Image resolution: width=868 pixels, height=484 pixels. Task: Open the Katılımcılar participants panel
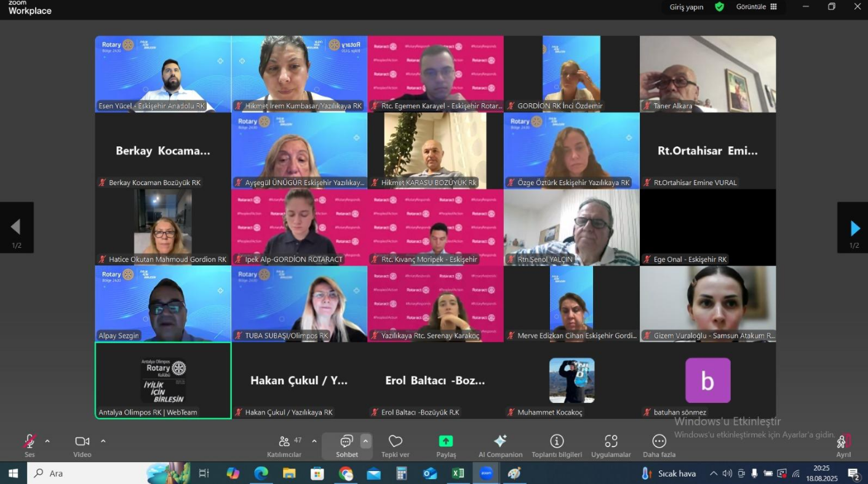click(x=284, y=445)
